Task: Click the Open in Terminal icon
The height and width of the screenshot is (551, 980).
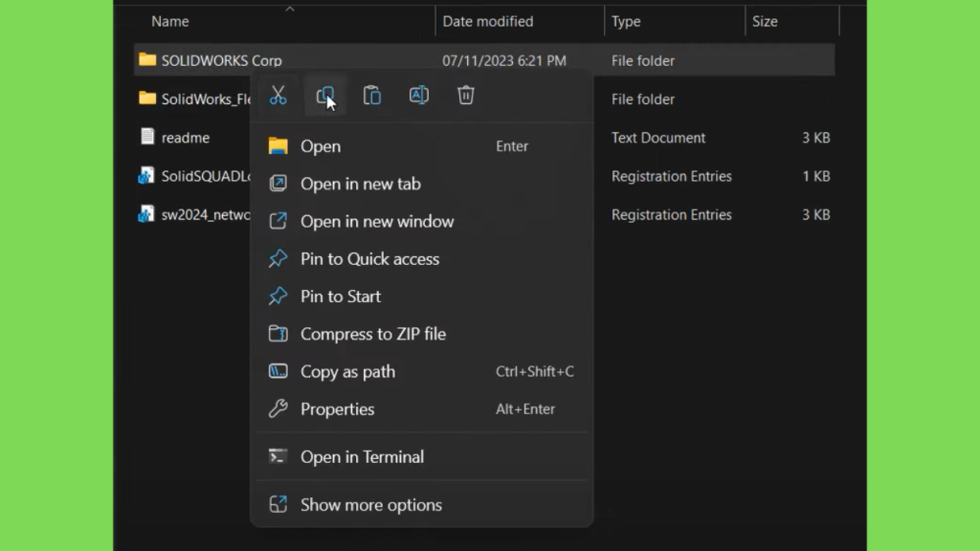Action: click(x=278, y=456)
